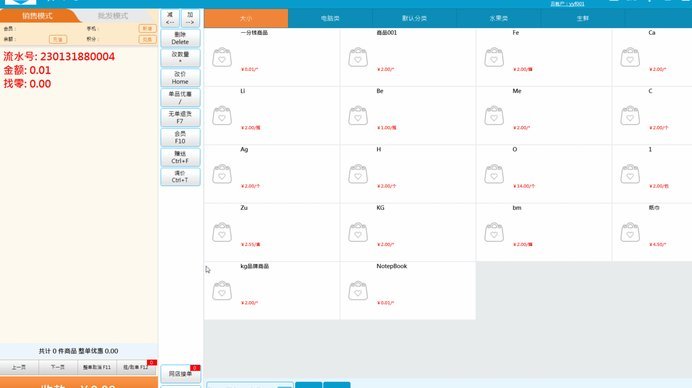The image size is (692, 388).
Task: Click the bag icon of 一分钱商品
Action: pyautogui.click(x=222, y=57)
